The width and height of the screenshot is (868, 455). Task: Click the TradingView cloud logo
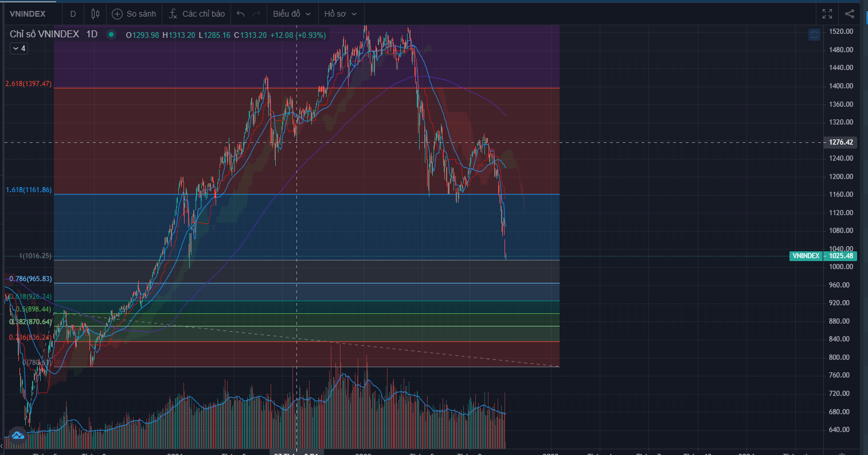[x=17, y=435]
